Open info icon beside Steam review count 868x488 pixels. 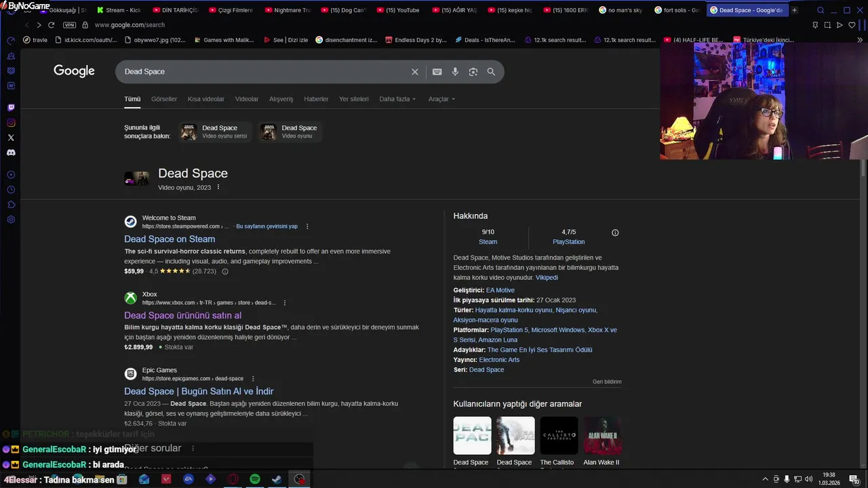coord(225,271)
